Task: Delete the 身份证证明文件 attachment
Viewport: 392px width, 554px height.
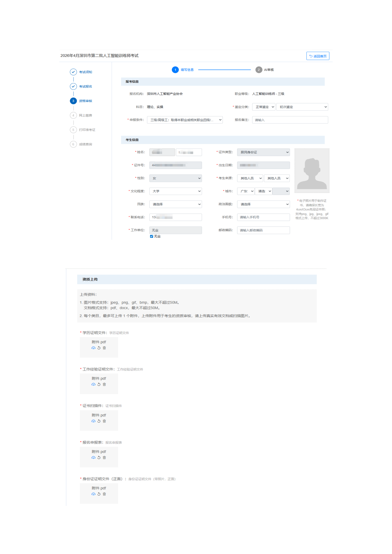Action: point(104,494)
